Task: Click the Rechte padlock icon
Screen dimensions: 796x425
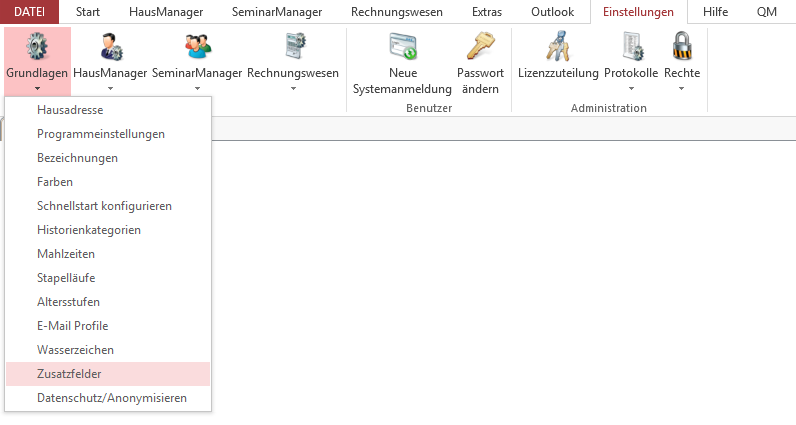Action: (x=682, y=47)
